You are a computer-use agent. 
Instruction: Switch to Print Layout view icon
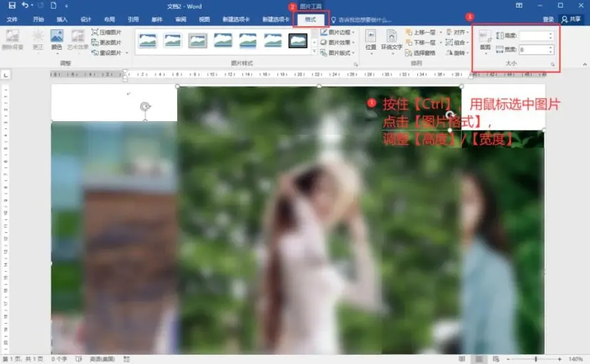479,359
